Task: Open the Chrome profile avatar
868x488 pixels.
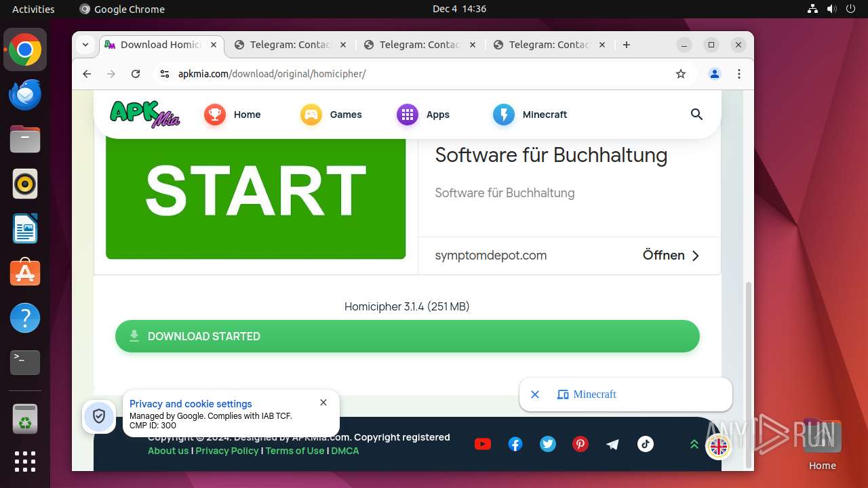Action: click(x=715, y=74)
